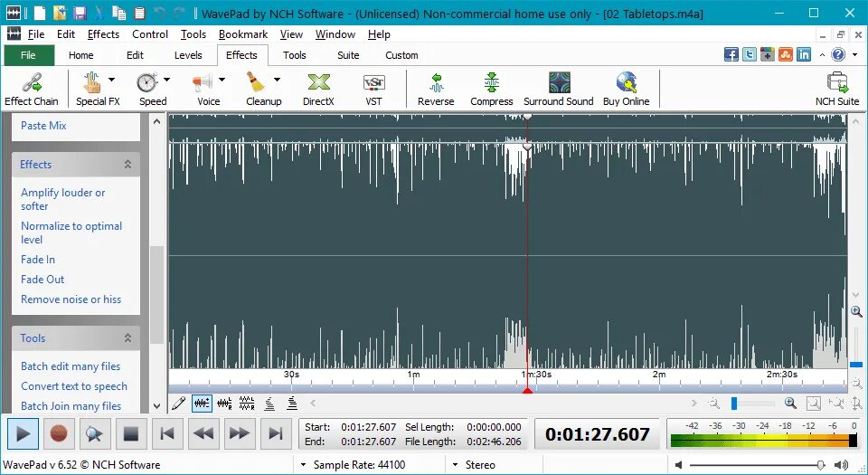
Task: Click Normalize to optimal level link
Action: pos(71,233)
